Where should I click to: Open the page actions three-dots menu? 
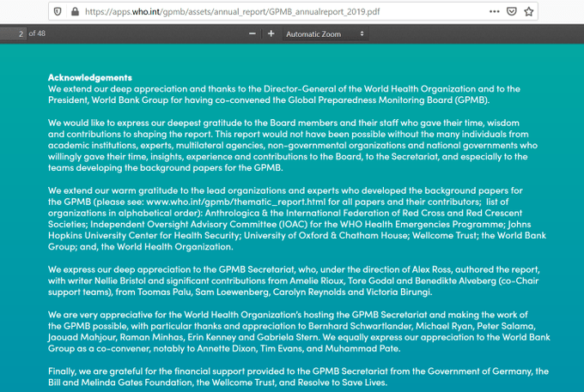[494, 11]
